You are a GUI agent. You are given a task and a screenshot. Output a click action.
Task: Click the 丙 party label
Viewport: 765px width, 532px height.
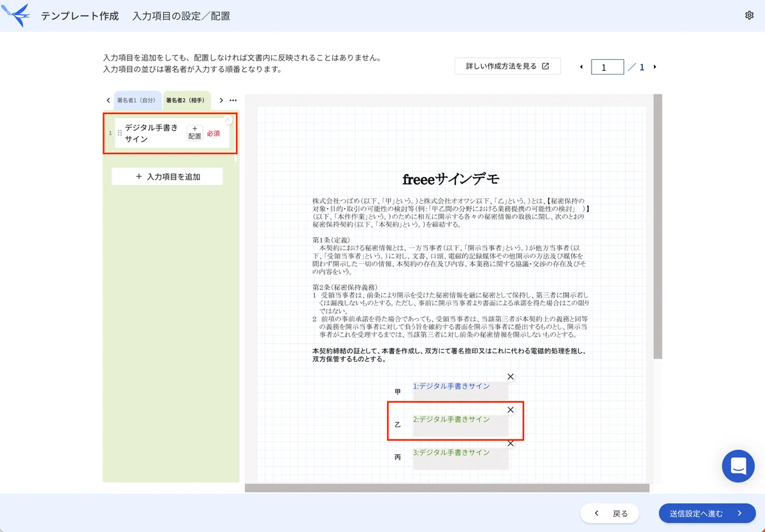click(398, 457)
